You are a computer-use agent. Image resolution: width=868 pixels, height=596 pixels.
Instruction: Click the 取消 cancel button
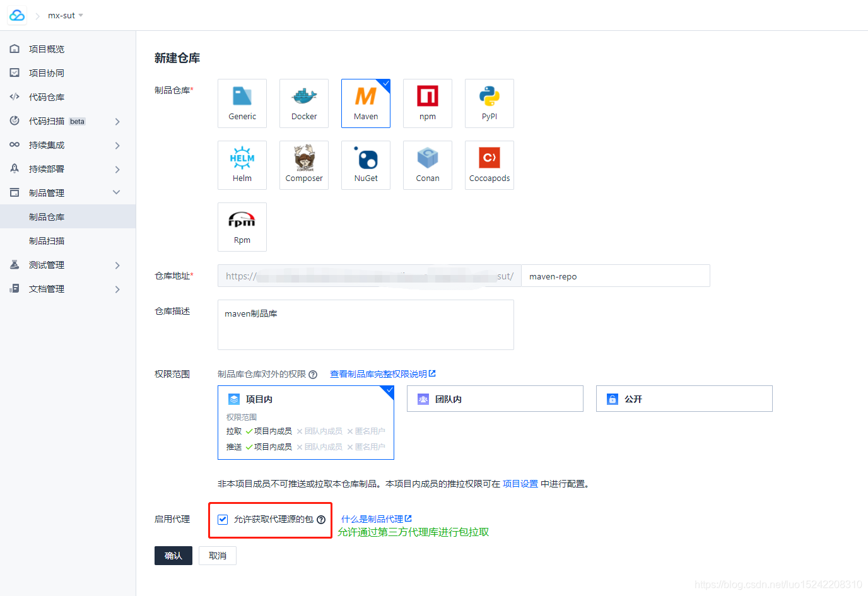click(218, 556)
